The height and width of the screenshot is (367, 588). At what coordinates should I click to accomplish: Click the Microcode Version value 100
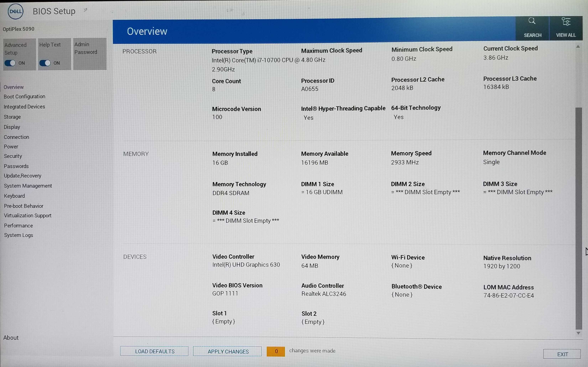coord(217,117)
